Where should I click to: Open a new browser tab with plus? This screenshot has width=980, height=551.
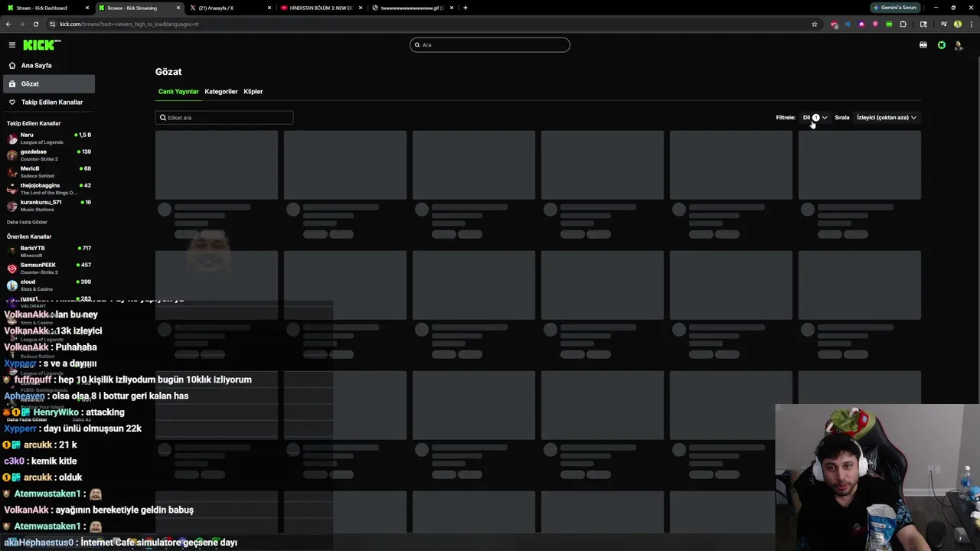(465, 8)
